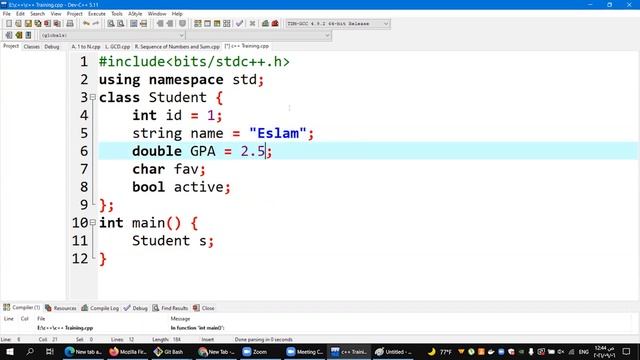This screenshot has height=360, width=640.
Task: Click the Debug checkmark toolbar icon
Action: [x=240, y=24]
